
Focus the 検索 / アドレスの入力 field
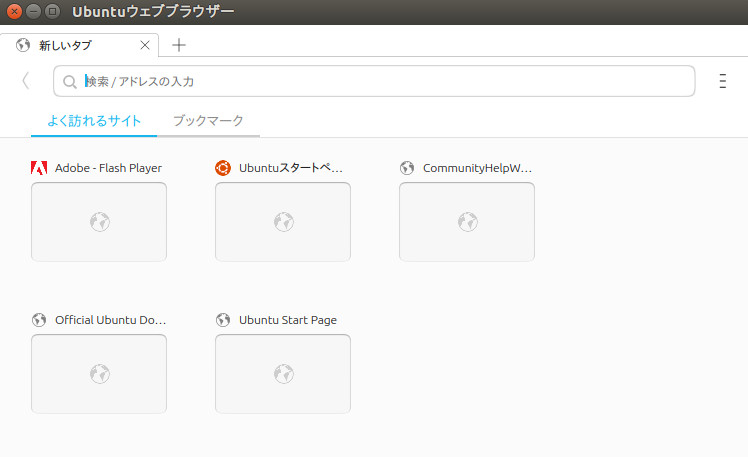374,81
